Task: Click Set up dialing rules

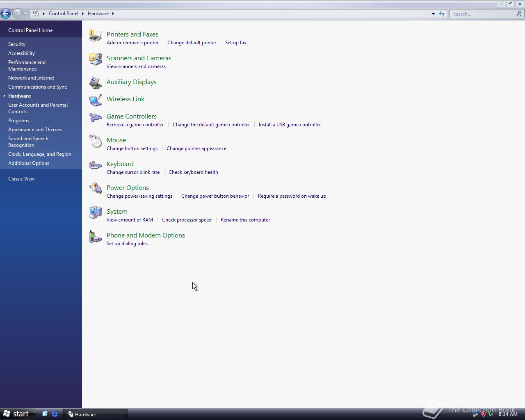Action: click(x=127, y=244)
